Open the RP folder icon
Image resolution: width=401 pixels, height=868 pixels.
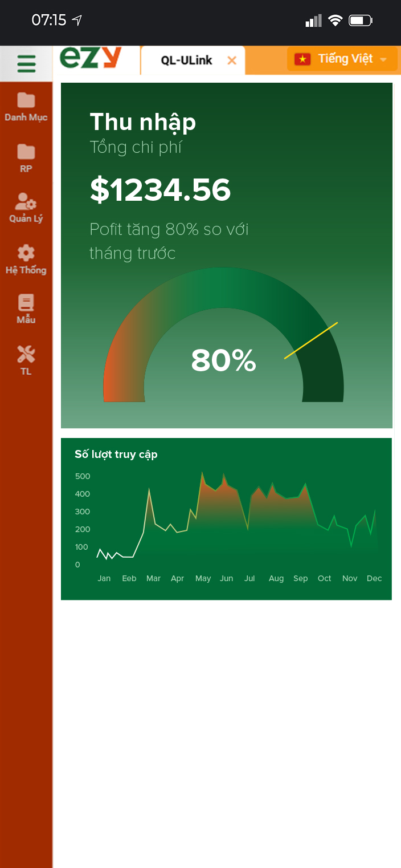coord(26,152)
